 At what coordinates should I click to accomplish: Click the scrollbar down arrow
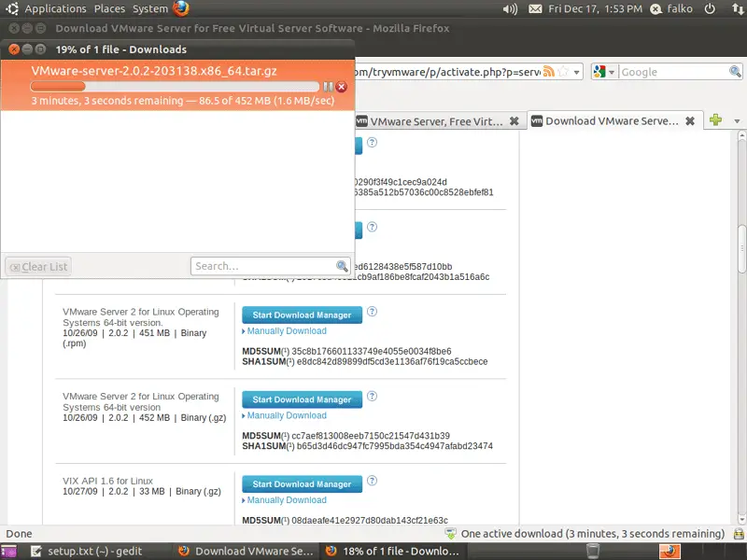click(741, 520)
